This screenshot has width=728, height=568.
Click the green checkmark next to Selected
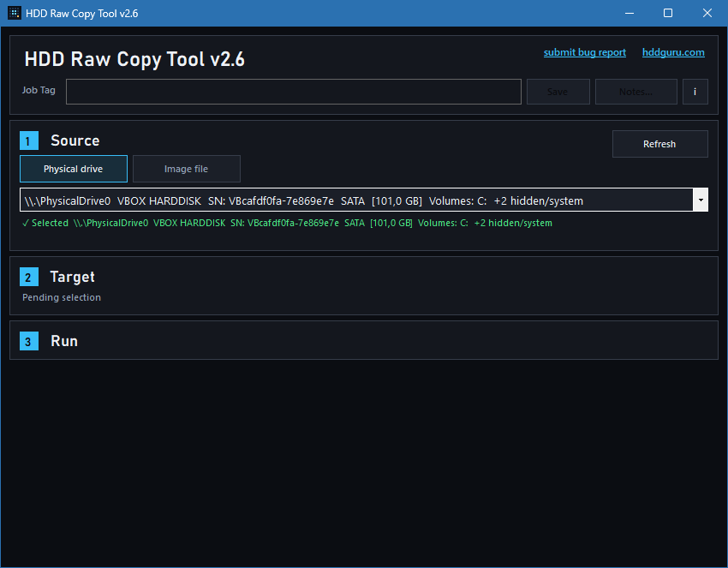(24, 223)
